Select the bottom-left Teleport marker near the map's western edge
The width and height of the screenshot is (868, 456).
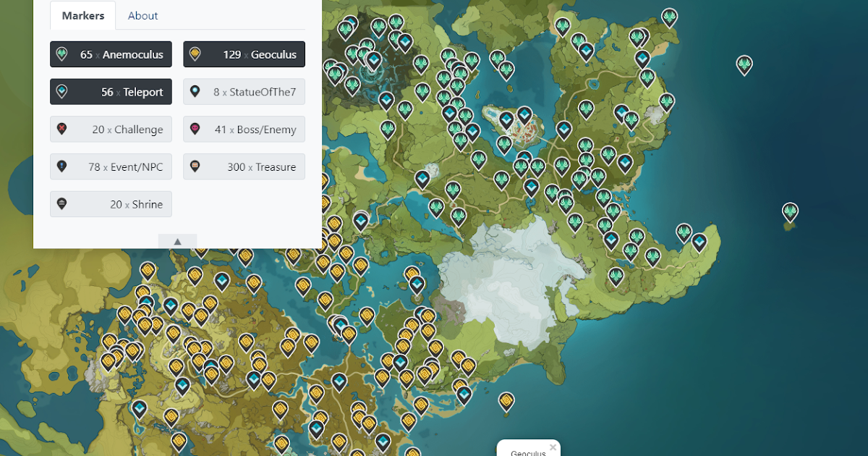pos(139,410)
